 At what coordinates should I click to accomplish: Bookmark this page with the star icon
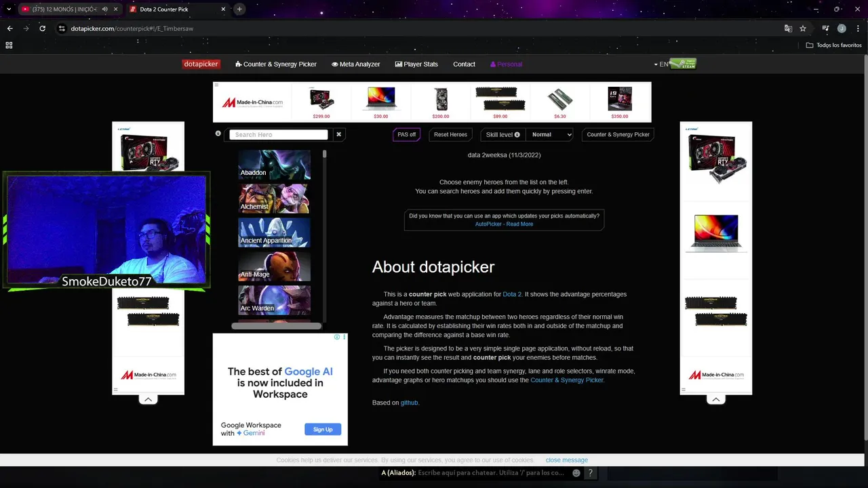click(803, 28)
